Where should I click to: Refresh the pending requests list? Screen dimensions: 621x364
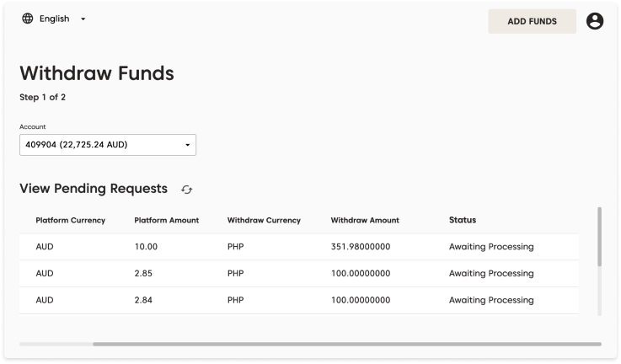tap(187, 190)
